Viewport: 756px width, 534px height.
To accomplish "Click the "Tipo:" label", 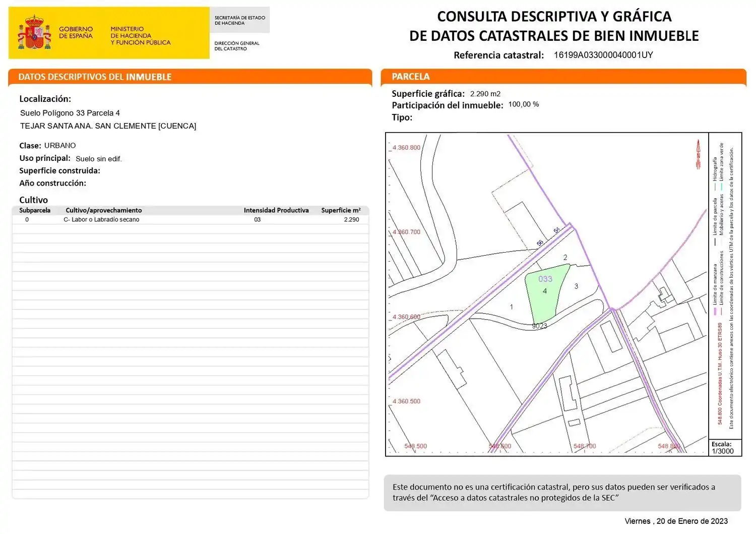I will [x=402, y=117].
